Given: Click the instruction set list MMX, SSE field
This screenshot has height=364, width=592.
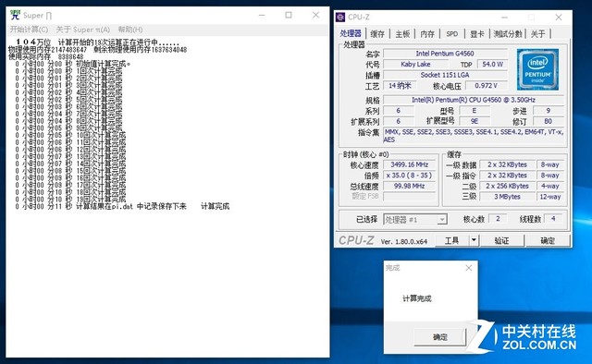Looking at the screenshot, I should [474, 136].
